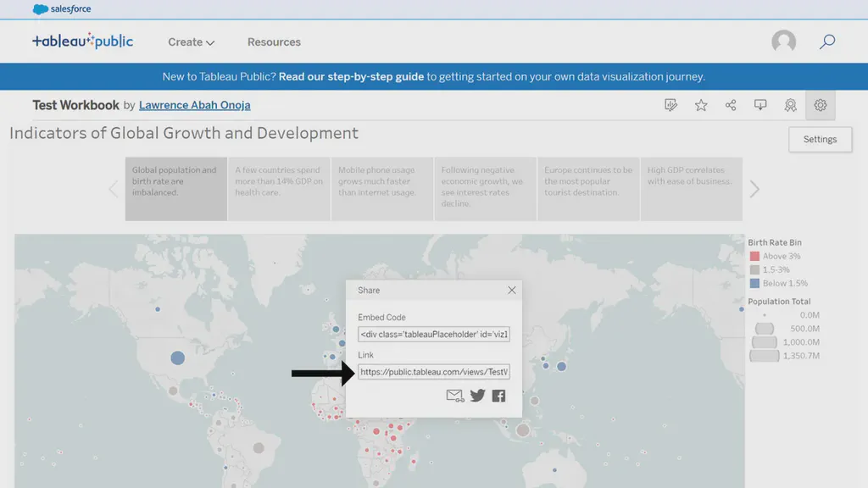The width and height of the screenshot is (868, 488).
Task: Click the award badge icon on the toolbar
Action: tap(790, 104)
